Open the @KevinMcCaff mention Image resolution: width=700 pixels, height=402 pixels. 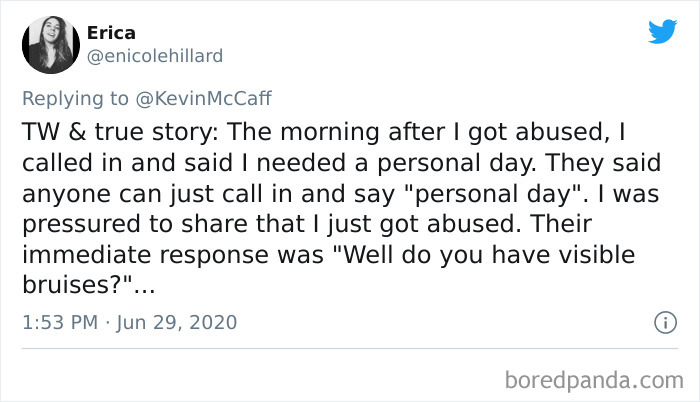(203, 99)
